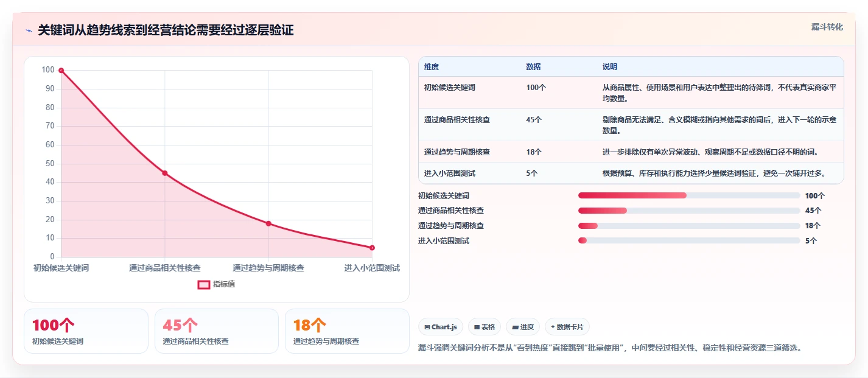Click x-axis label 通过商品相关性核查
This screenshot has height=378, width=868.
tap(164, 268)
